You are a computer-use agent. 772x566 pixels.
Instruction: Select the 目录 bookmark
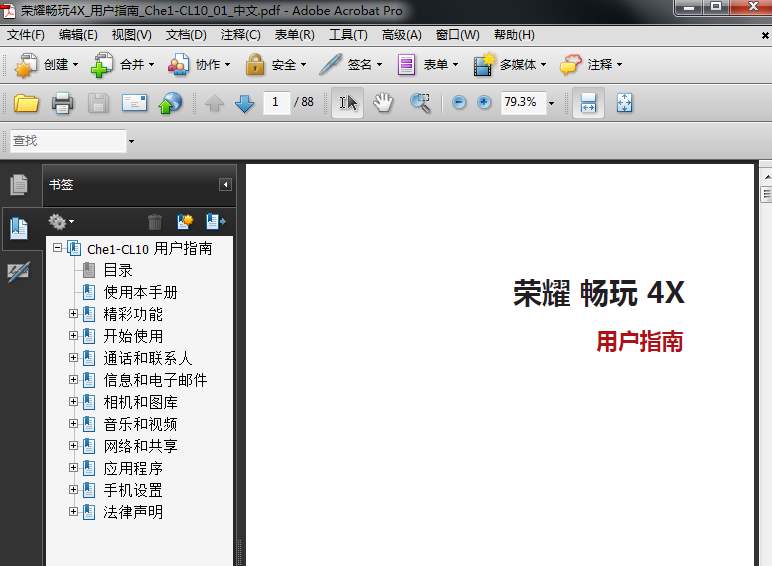(x=118, y=270)
